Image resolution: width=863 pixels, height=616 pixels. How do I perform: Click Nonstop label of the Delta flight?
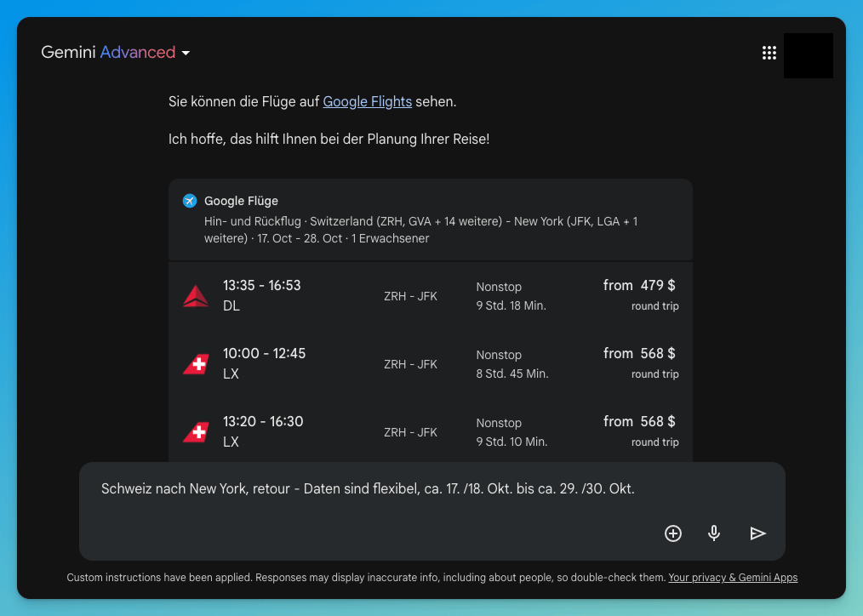(499, 287)
